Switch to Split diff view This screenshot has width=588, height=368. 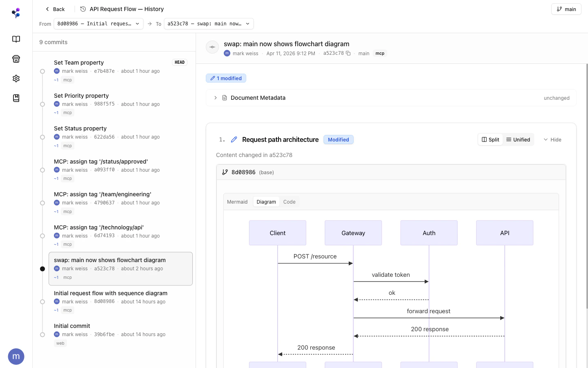point(490,139)
